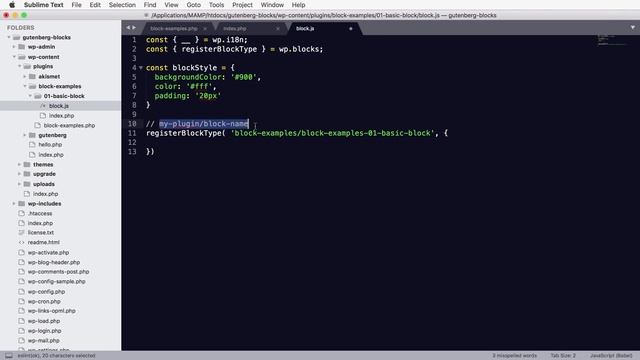This screenshot has width=640, height=360.
Task: Go to previous tab with left arrow
Action: pos(128,28)
